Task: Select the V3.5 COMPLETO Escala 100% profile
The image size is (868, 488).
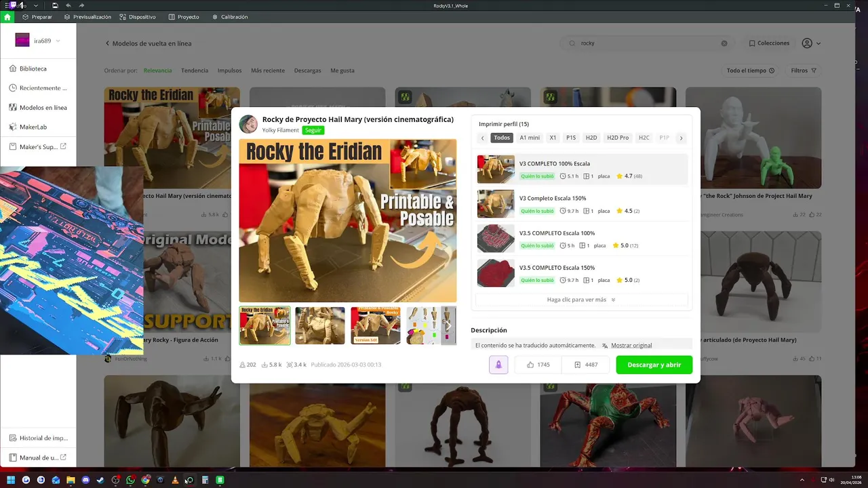Action: tap(582, 239)
